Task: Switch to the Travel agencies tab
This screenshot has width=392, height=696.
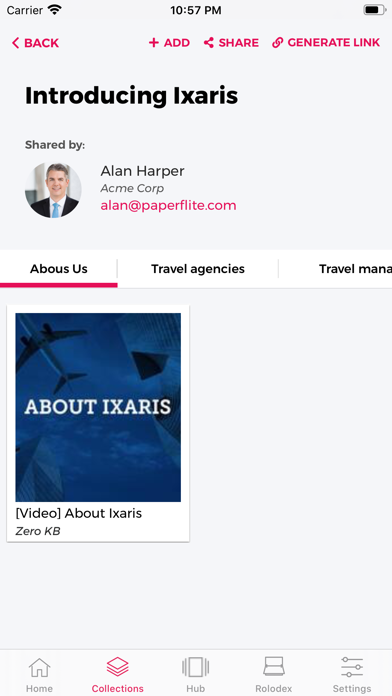Action: pos(198,269)
